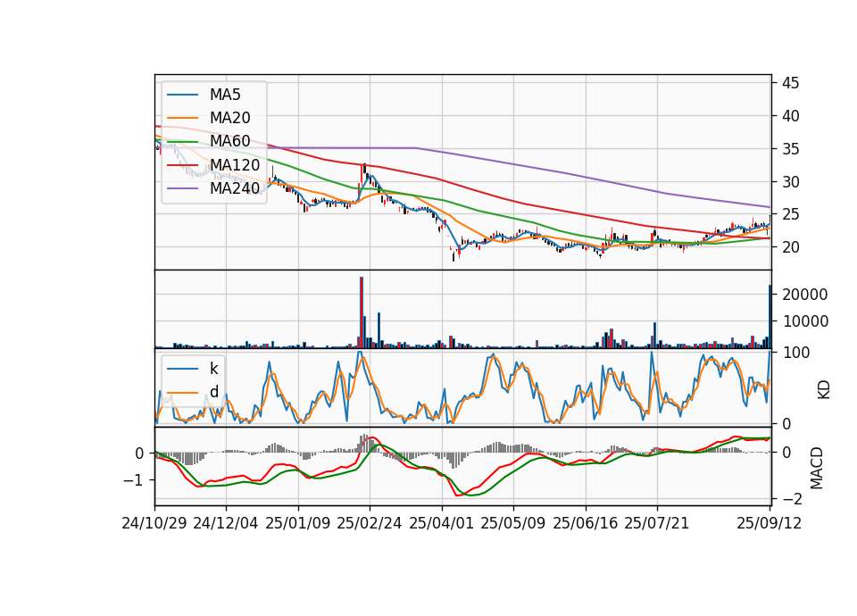Click the MA240 legend label
This screenshot has width=857, height=616.
tap(235, 188)
